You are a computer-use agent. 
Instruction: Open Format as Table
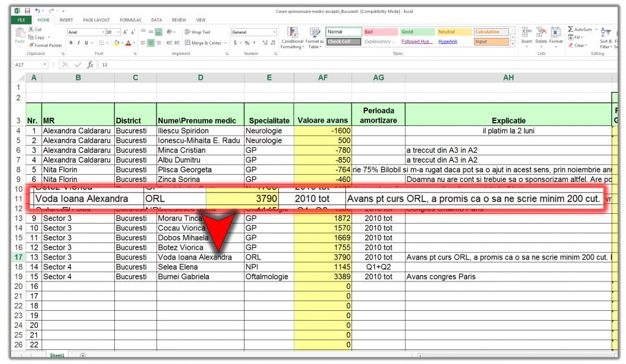(x=315, y=38)
